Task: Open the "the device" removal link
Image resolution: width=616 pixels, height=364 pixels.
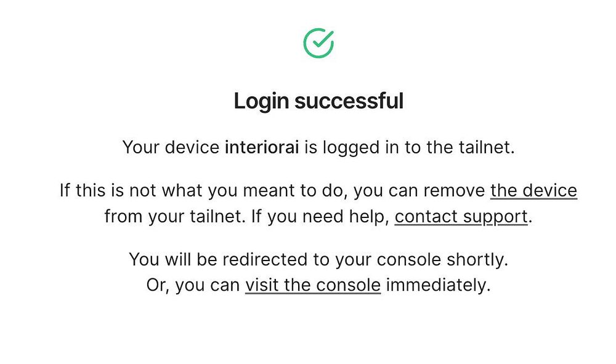Action: coord(533,190)
